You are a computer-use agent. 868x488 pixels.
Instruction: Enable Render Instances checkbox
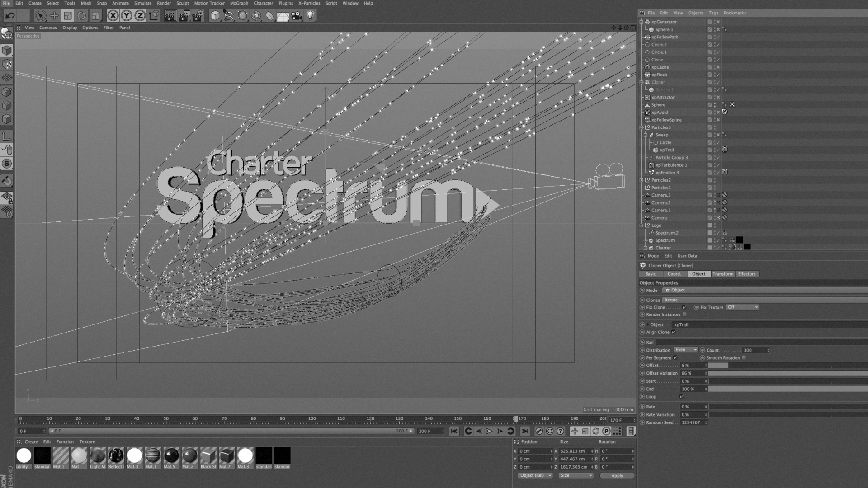click(x=684, y=314)
